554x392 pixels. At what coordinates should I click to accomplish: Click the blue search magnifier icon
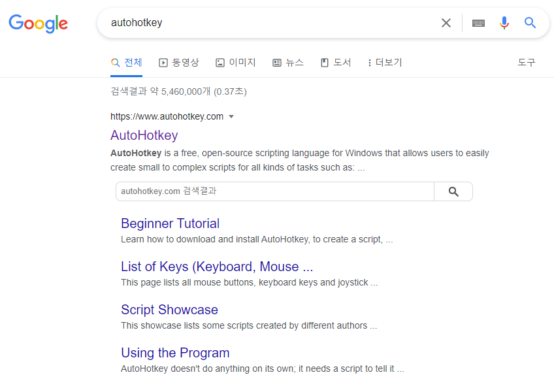point(530,23)
